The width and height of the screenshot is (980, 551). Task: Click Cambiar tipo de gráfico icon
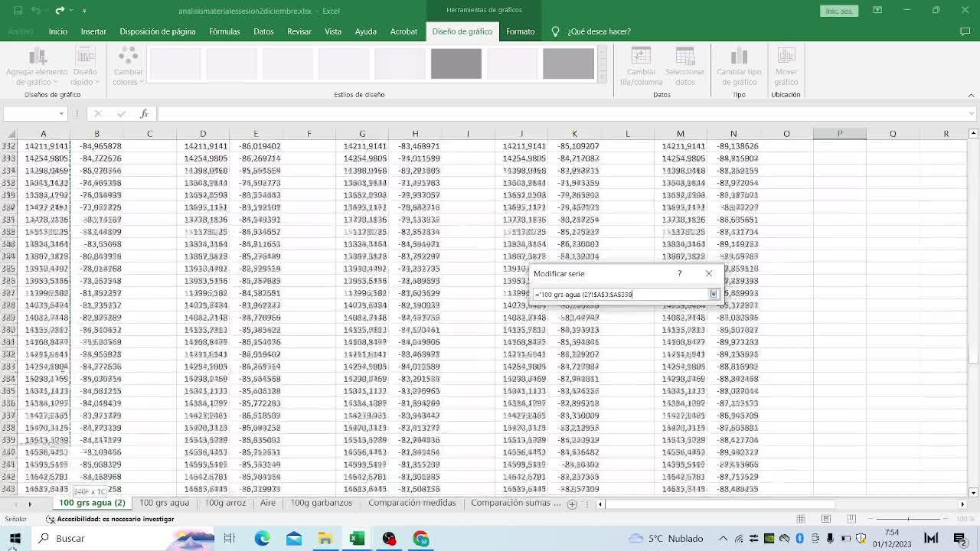click(739, 57)
